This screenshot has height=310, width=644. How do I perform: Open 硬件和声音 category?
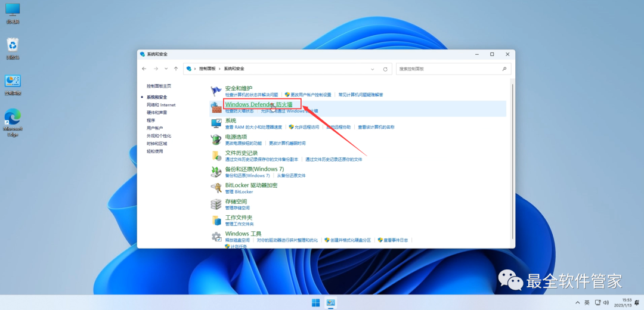[157, 113]
